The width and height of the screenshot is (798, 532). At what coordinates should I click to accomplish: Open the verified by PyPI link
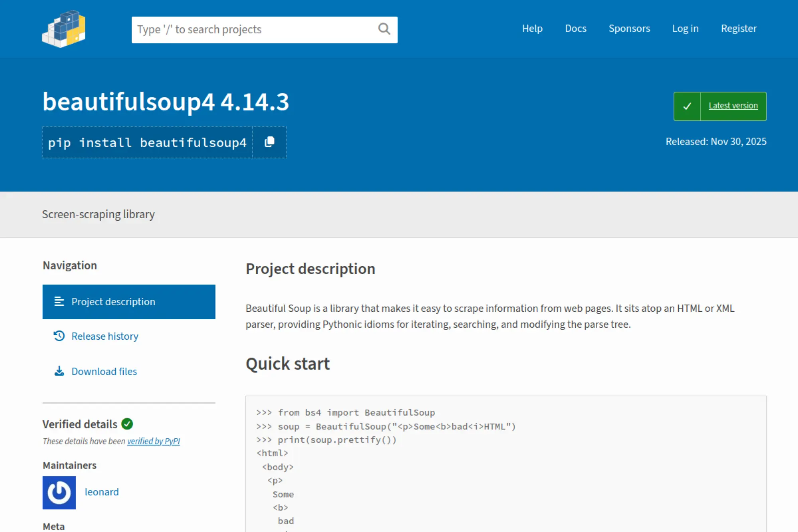153,441
